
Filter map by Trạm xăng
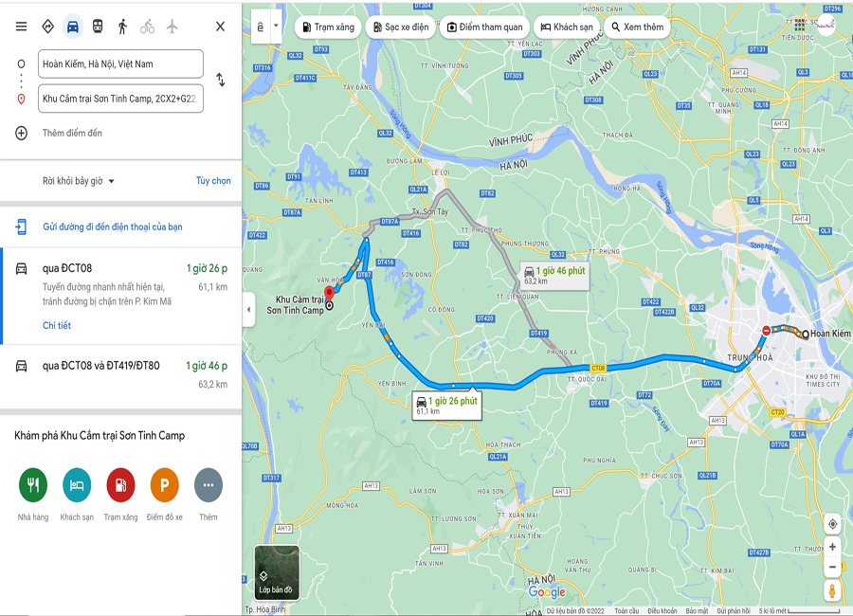tap(328, 27)
